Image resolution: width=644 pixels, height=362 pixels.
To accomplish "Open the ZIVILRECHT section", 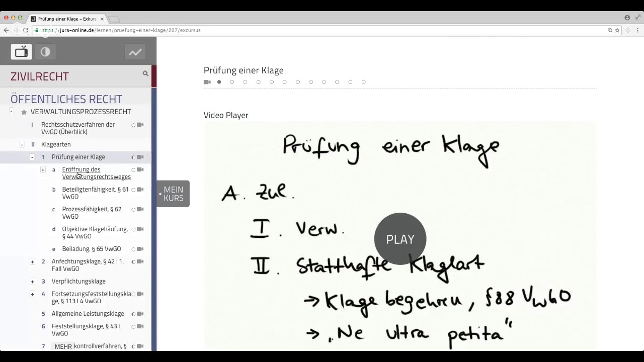I will (x=40, y=76).
